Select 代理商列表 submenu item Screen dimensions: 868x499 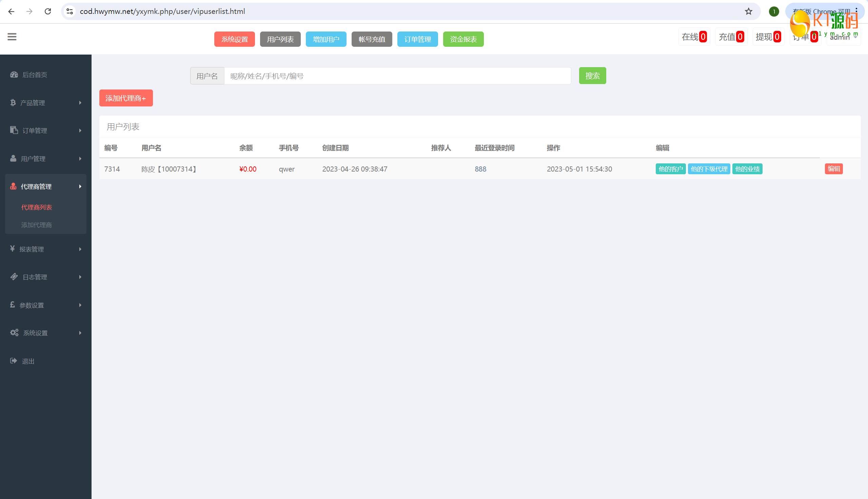click(x=36, y=207)
